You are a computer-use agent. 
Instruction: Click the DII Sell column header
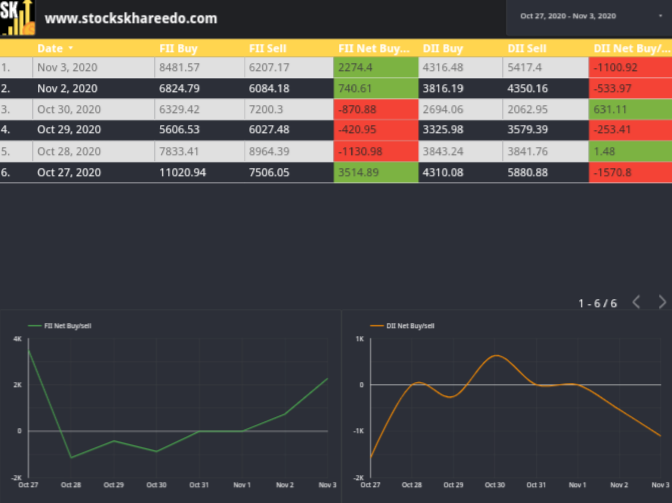pyautogui.click(x=527, y=48)
